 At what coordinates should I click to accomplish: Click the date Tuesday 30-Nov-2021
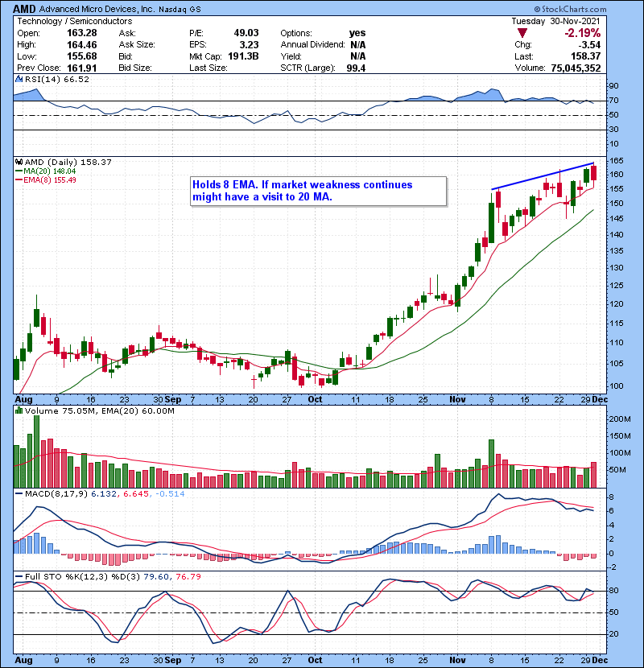pos(555,21)
